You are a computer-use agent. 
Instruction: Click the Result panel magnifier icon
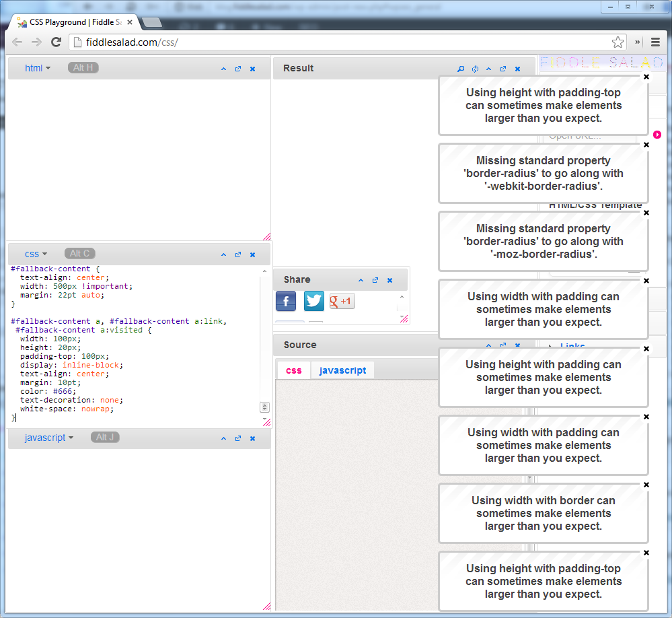click(461, 69)
